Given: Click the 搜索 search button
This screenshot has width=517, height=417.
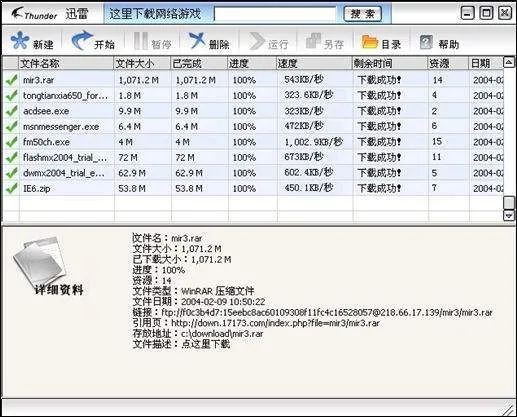Looking at the screenshot, I should point(362,14).
